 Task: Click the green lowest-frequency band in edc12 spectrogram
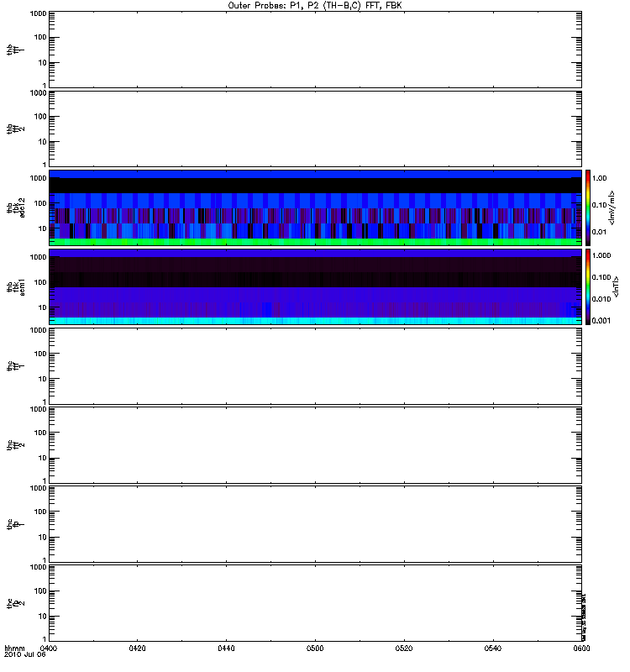pos(315,242)
